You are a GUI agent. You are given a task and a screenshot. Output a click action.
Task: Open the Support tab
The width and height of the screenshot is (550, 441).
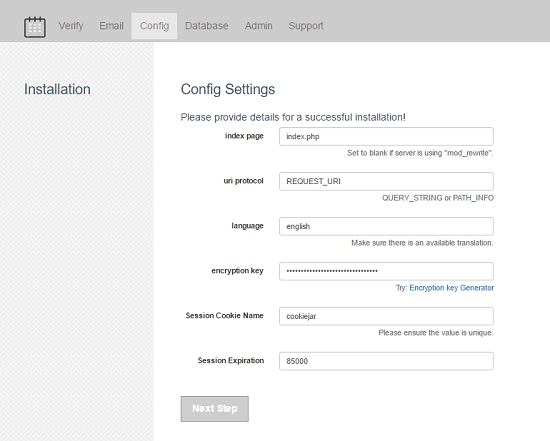306,26
